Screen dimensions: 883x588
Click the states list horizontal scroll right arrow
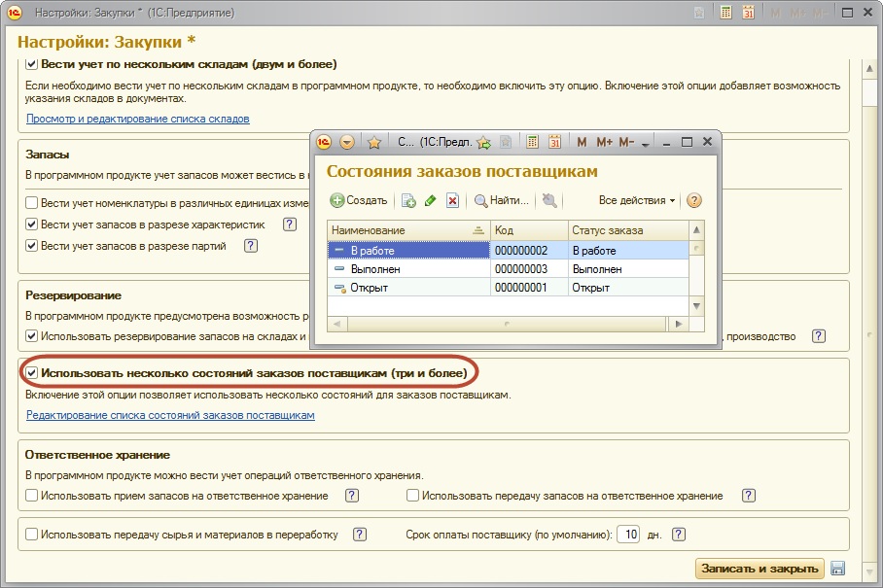coord(678,324)
